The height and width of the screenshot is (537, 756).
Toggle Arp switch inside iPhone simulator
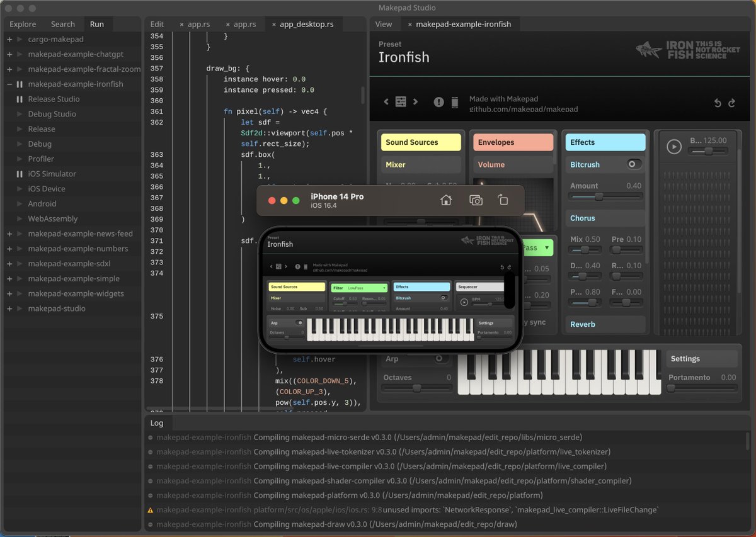(x=299, y=323)
